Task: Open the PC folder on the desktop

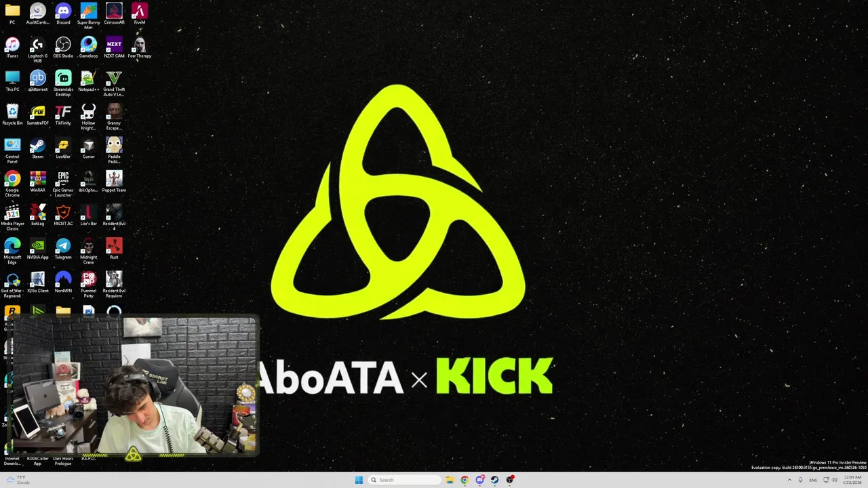Action: tap(12, 14)
